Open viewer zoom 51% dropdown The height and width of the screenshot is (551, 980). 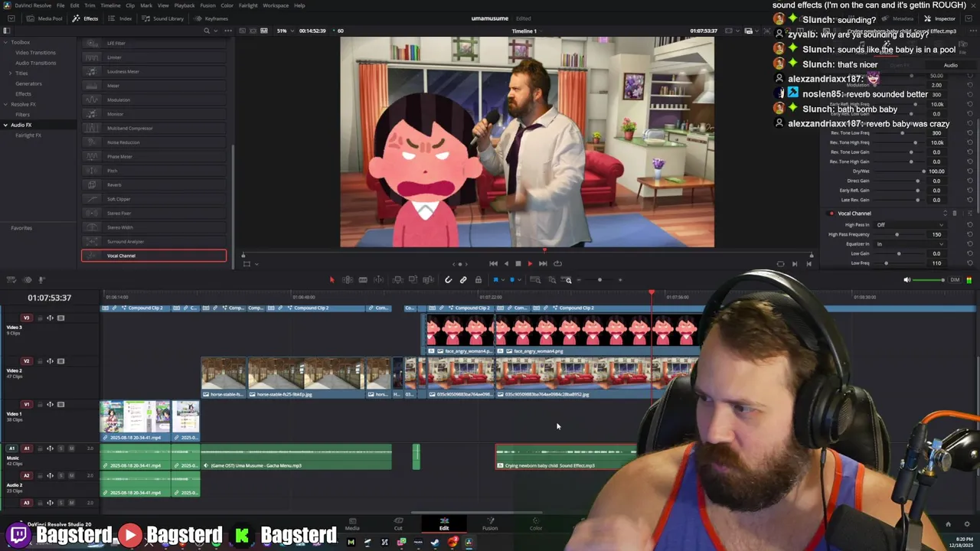pos(285,31)
